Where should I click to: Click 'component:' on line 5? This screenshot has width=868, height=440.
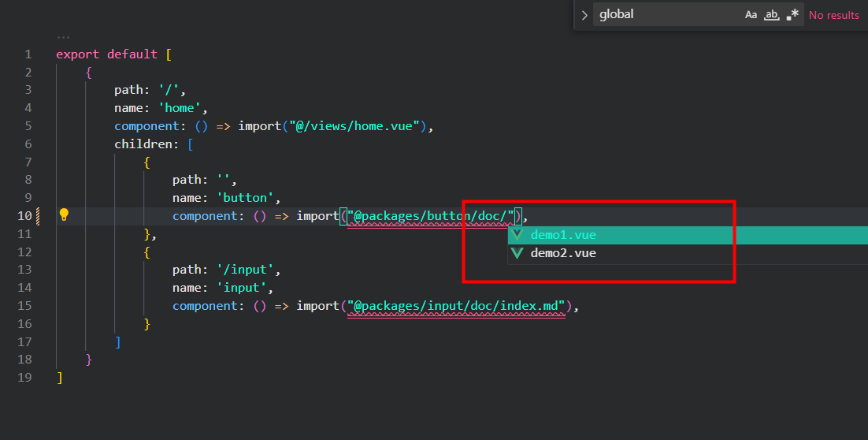click(x=150, y=126)
